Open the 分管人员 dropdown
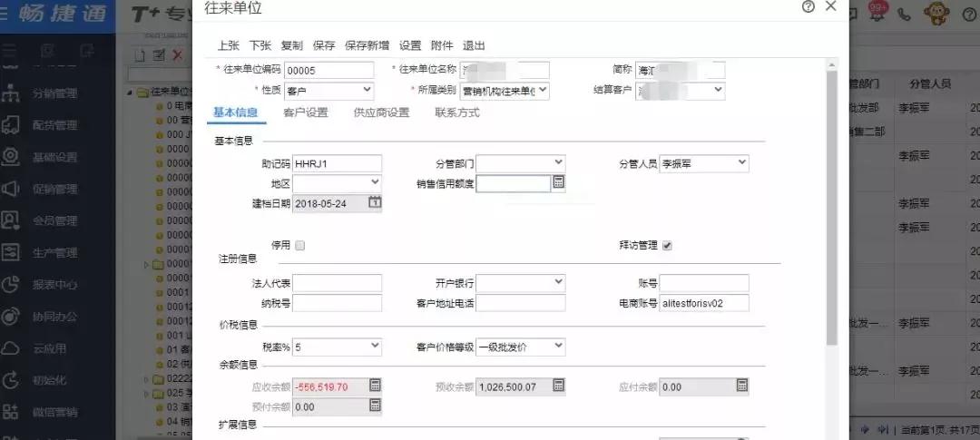The image size is (980, 440). coord(741,163)
